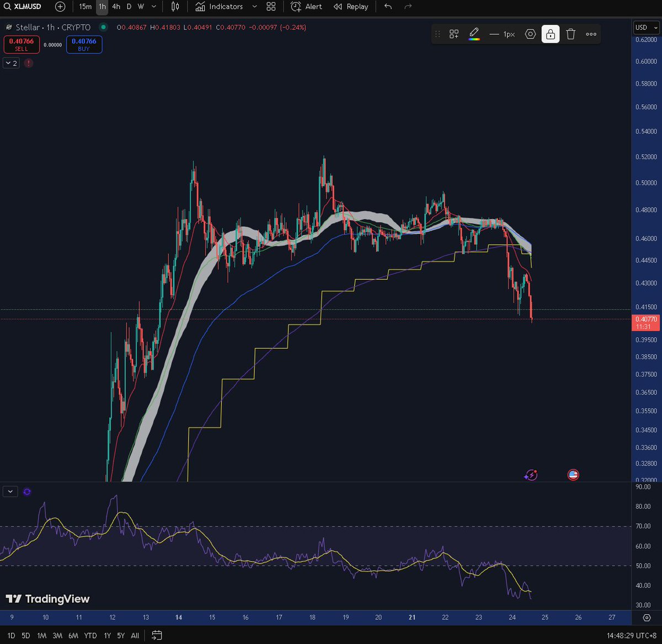The width and height of the screenshot is (662, 644).
Task: Change line color with pencil swatch
Action: [x=474, y=34]
